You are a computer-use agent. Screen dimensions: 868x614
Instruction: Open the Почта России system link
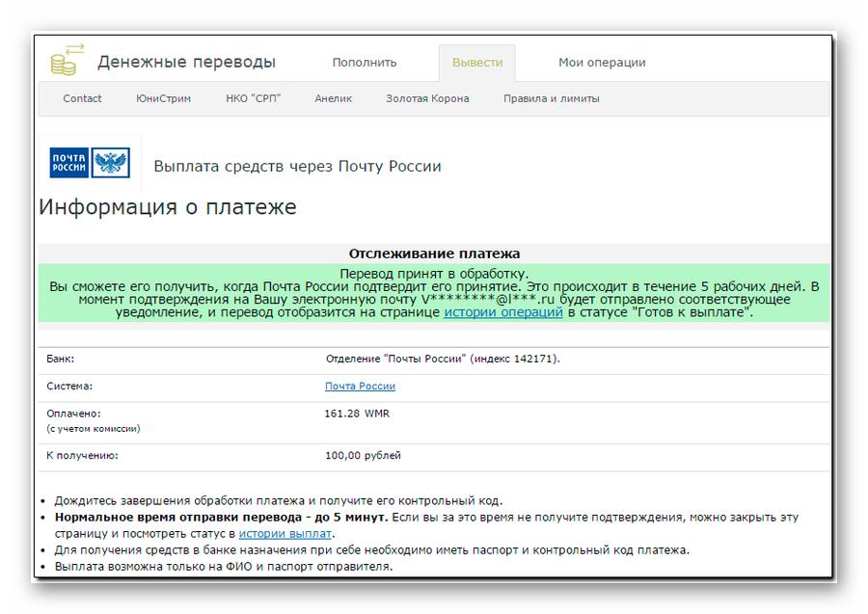coord(360,387)
